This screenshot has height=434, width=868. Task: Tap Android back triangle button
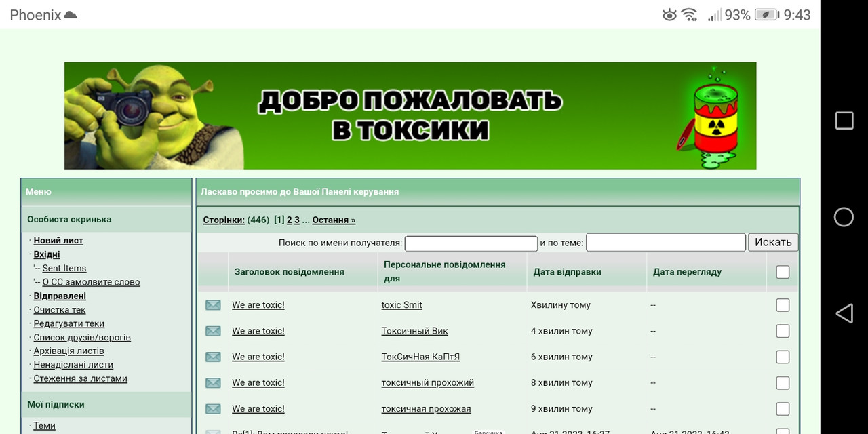coord(844,313)
